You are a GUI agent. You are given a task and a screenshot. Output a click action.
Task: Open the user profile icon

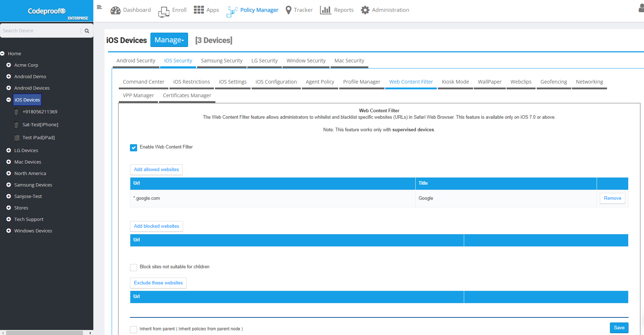[641, 8]
